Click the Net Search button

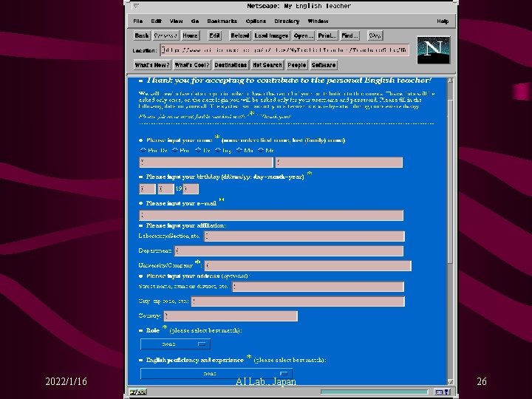pyautogui.click(x=267, y=65)
